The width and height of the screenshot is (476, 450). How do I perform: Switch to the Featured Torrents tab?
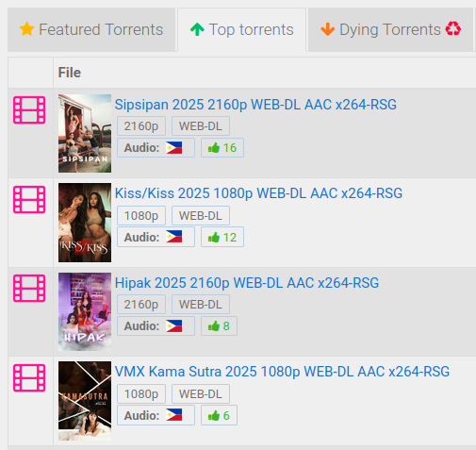click(91, 29)
